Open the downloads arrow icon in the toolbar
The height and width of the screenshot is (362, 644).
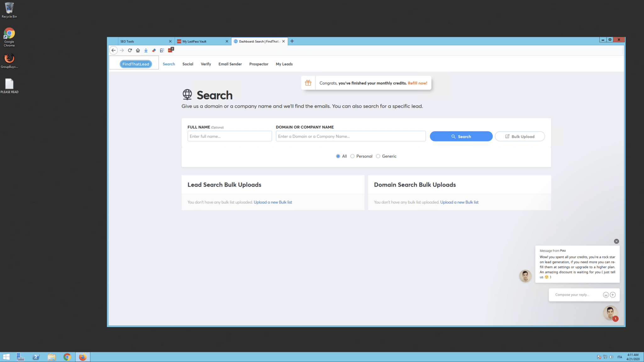click(x=146, y=50)
